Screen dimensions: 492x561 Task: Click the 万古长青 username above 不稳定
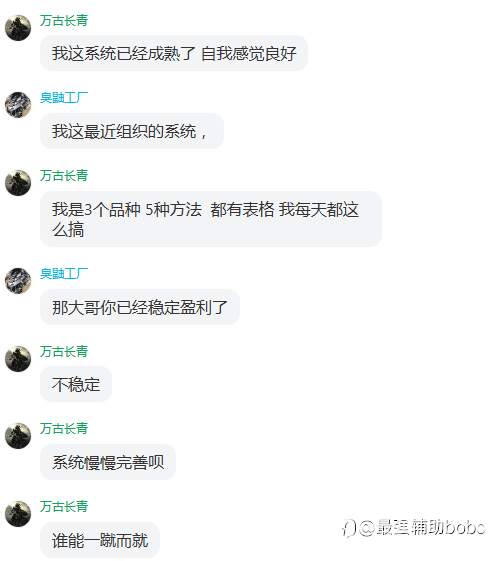pyautogui.click(x=64, y=351)
